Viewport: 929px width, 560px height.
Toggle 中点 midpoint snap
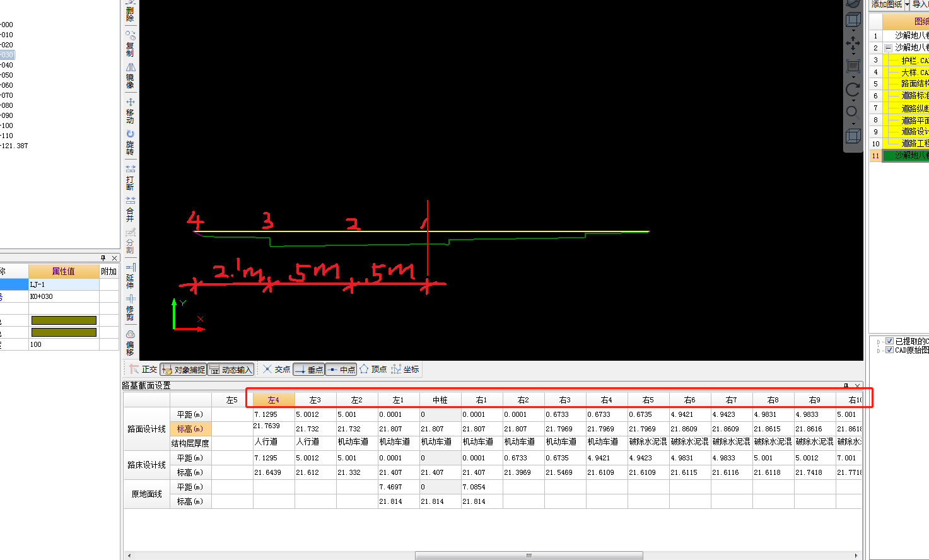point(341,370)
